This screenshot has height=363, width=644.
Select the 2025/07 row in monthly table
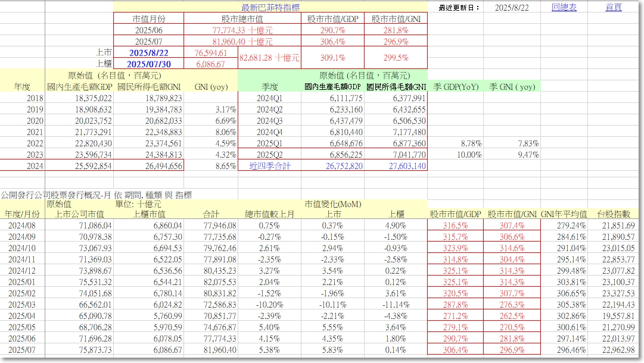tap(321, 350)
